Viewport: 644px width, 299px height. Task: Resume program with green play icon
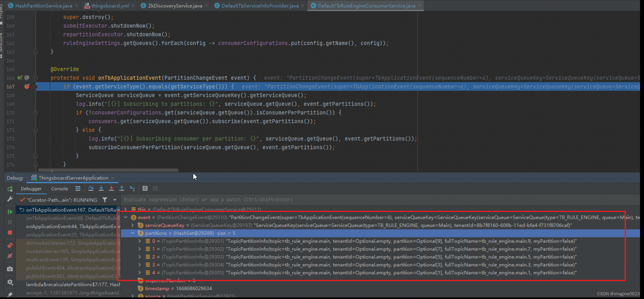[10, 212]
